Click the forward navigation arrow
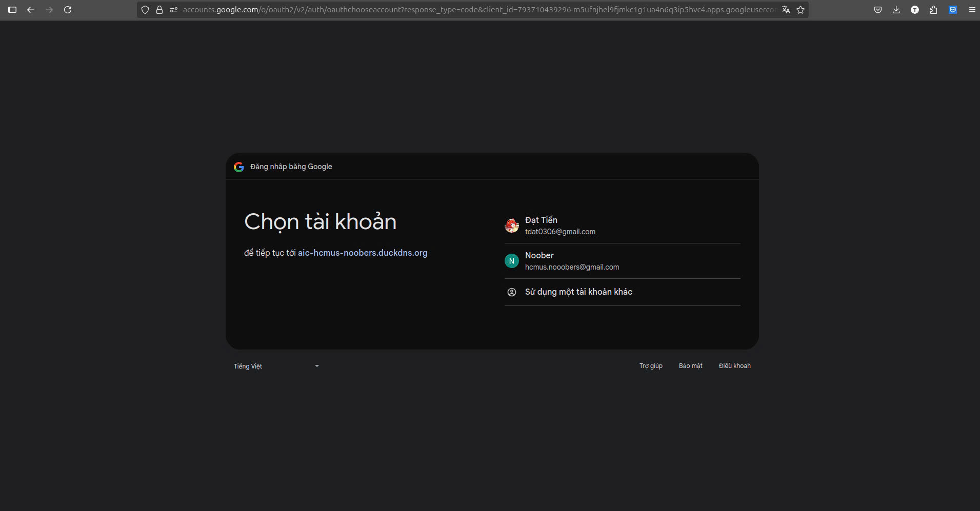The width and height of the screenshot is (980, 511). (49, 10)
